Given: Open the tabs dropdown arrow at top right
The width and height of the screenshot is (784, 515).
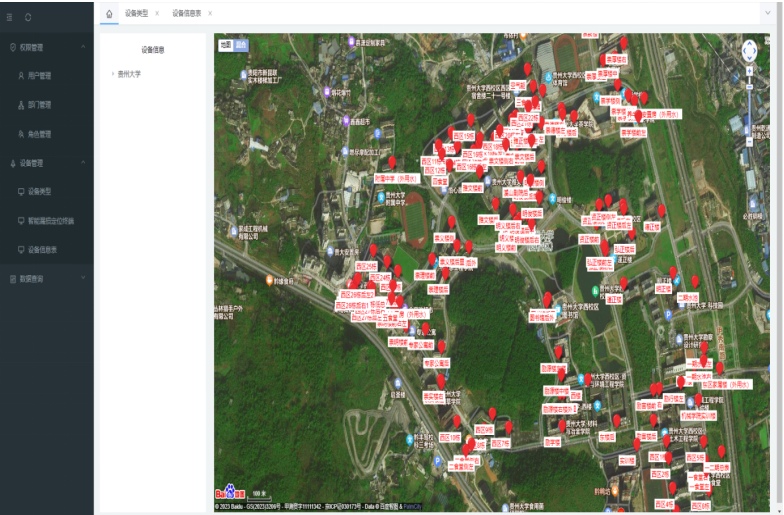Looking at the screenshot, I should [x=768, y=14].
